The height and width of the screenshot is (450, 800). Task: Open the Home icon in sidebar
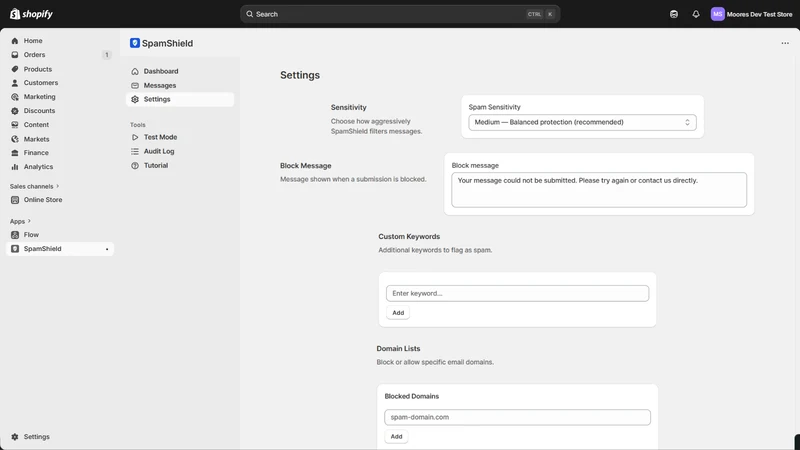tap(15, 40)
